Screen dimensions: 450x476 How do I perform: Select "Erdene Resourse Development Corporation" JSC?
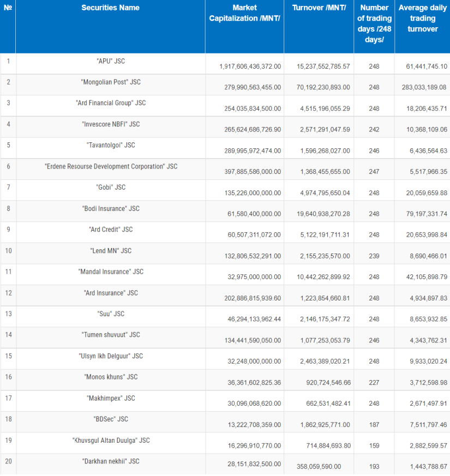(111, 166)
